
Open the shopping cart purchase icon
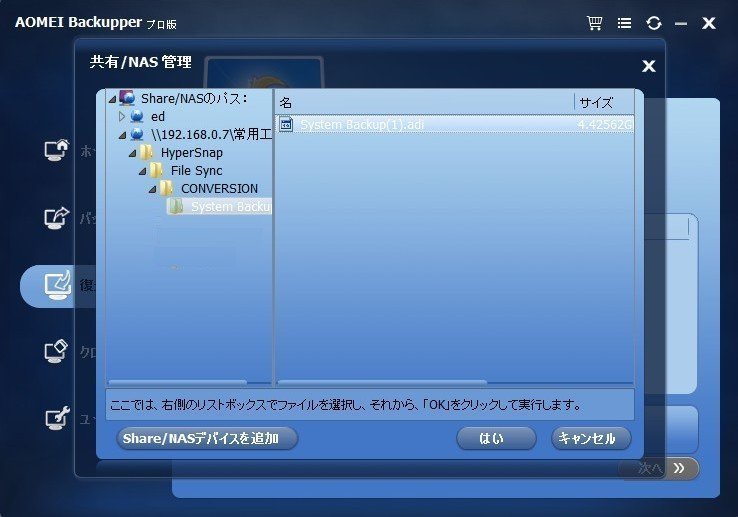coord(594,23)
